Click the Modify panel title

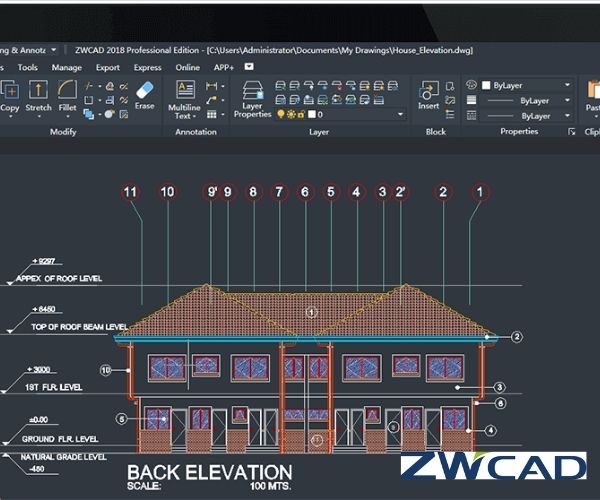(63, 132)
